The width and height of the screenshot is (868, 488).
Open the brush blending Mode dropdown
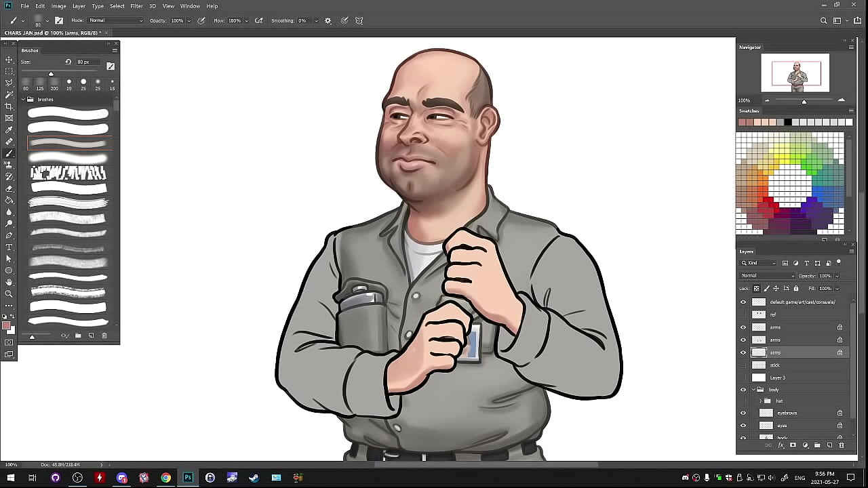116,21
